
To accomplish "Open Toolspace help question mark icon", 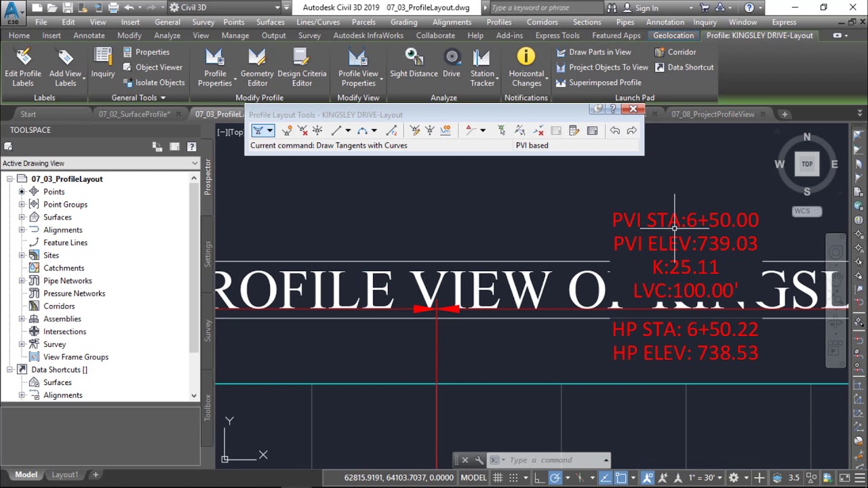I will (x=191, y=146).
